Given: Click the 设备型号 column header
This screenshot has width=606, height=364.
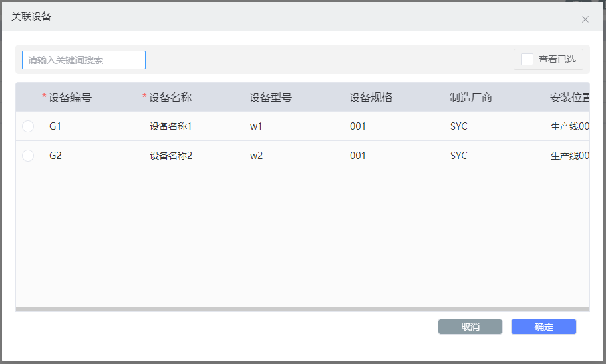Looking at the screenshot, I should tap(270, 98).
